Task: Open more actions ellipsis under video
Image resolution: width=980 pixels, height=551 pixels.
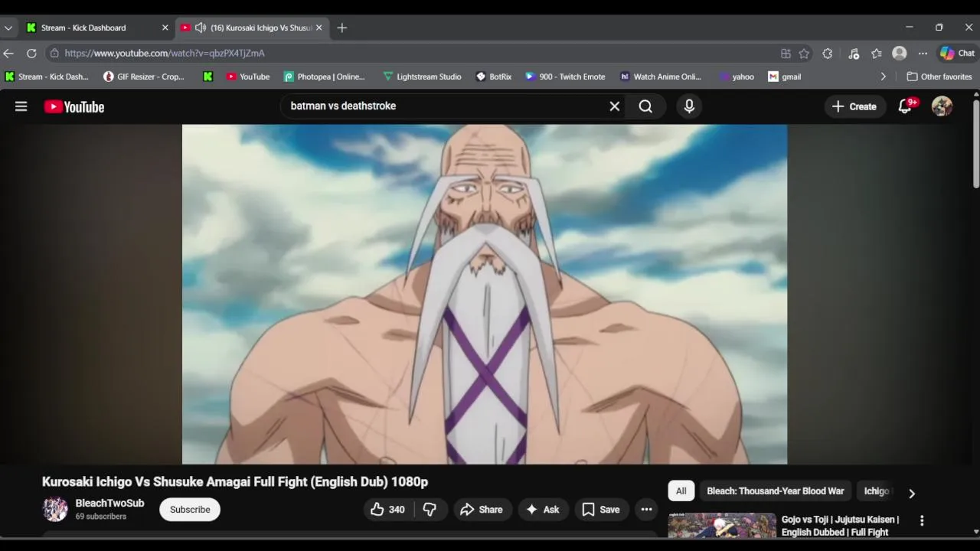Action: coord(646,510)
